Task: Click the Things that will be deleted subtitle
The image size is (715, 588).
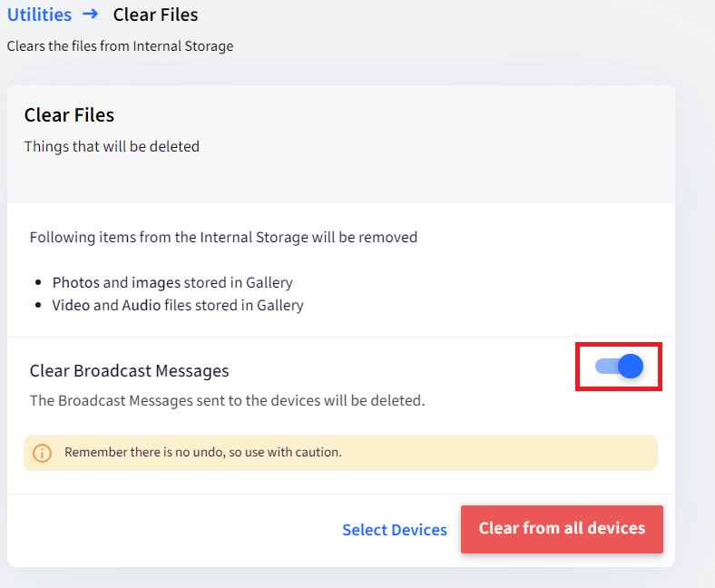Action: pyautogui.click(x=112, y=146)
